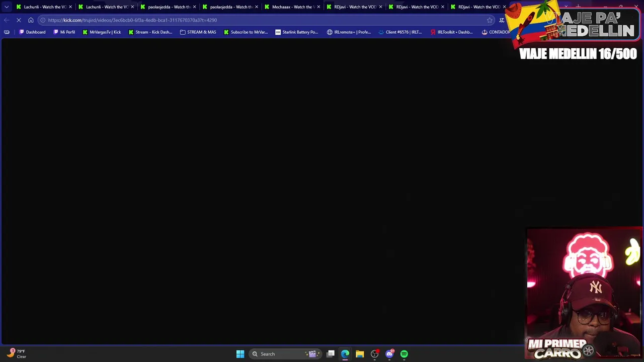This screenshot has width=644, height=362.
Task: Open Discord from the taskbar
Action: pos(389,354)
